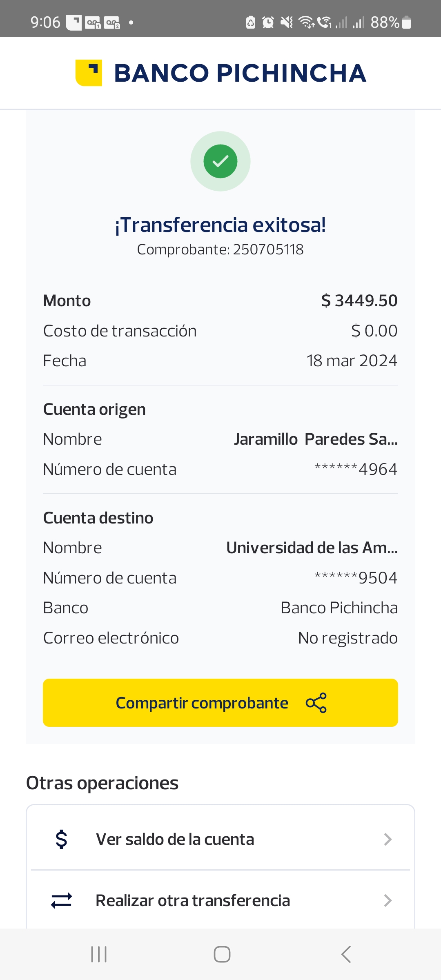Tap the Comprobante number 250705118
The height and width of the screenshot is (980, 441).
point(268,249)
